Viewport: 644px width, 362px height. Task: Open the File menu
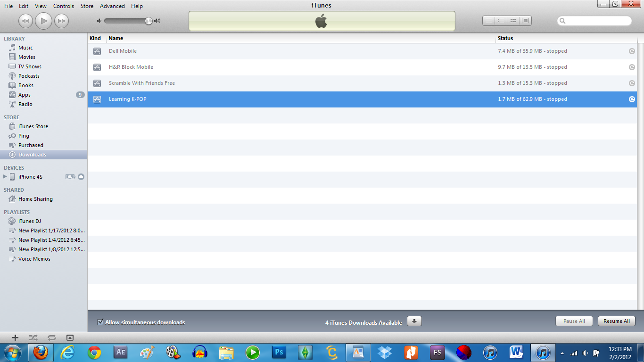point(8,6)
